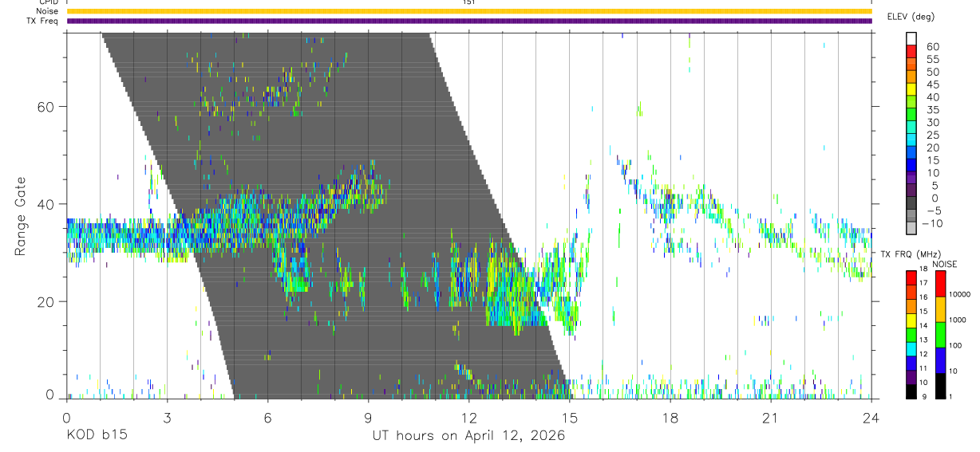Viewport: 980px width, 452px height.
Task: Click the ELEV colorbar value "55"
Action: [931, 59]
